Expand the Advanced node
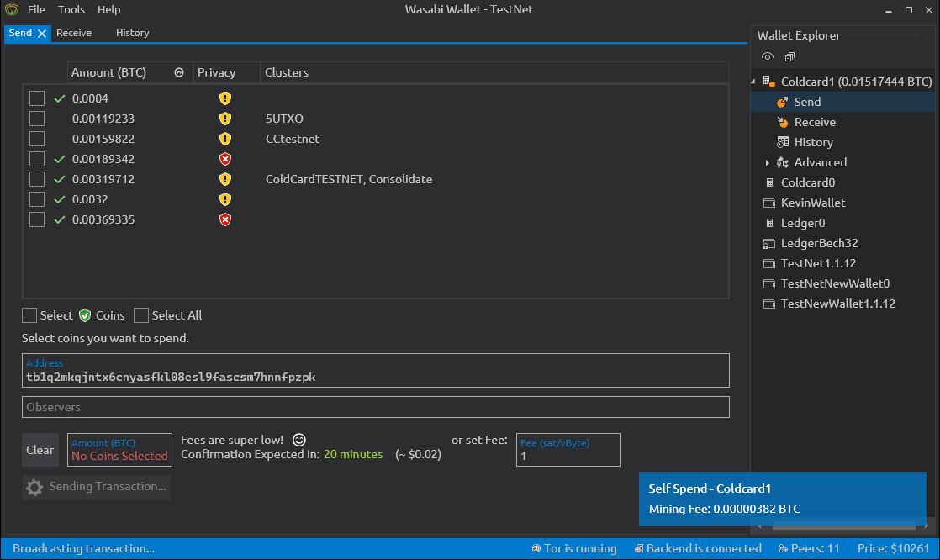 tap(768, 162)
